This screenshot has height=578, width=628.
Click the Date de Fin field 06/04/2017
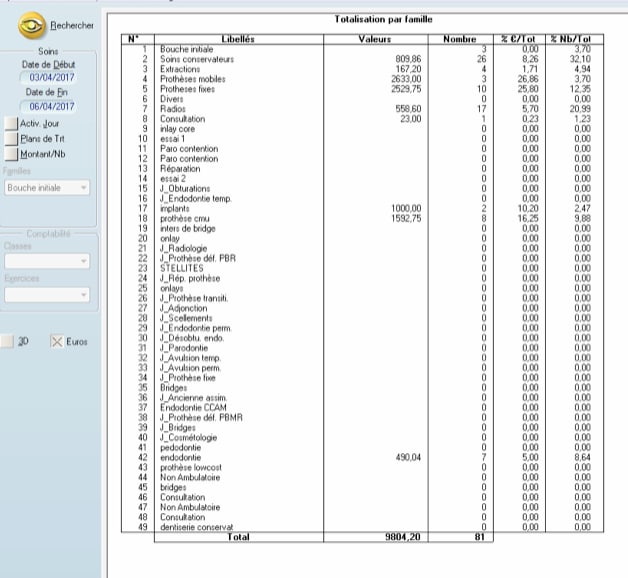[x=48, y=107]
